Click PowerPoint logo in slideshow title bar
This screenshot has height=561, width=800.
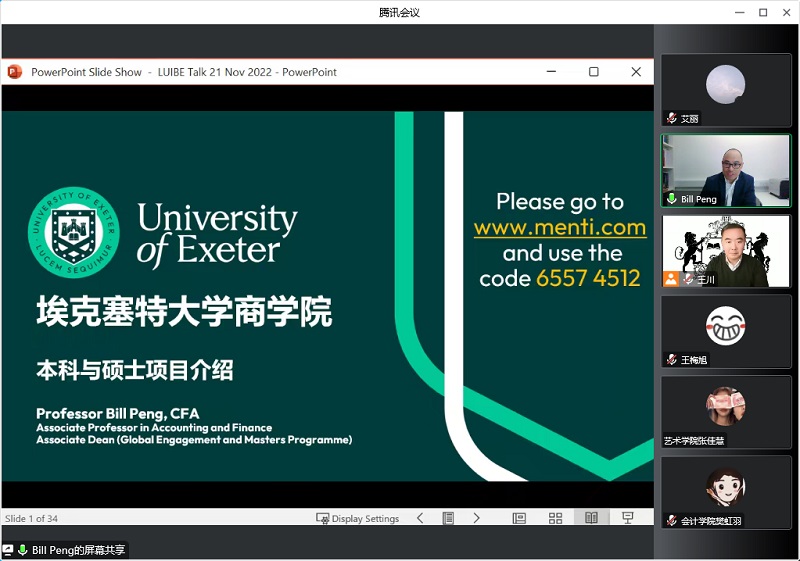[15, 72]
